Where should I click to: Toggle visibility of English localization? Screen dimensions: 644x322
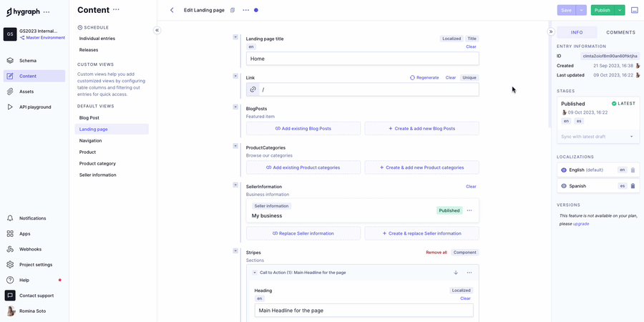pyautogui.click(x=564, y=170)
